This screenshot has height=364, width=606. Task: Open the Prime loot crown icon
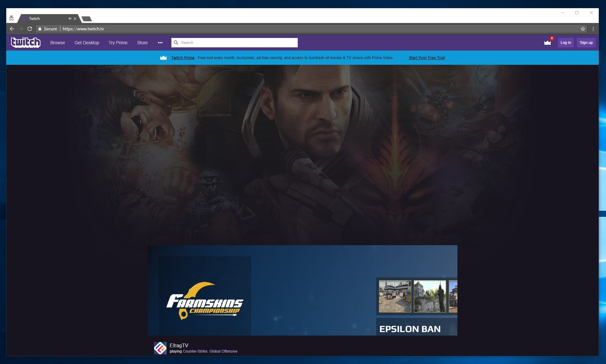(548, 43)
